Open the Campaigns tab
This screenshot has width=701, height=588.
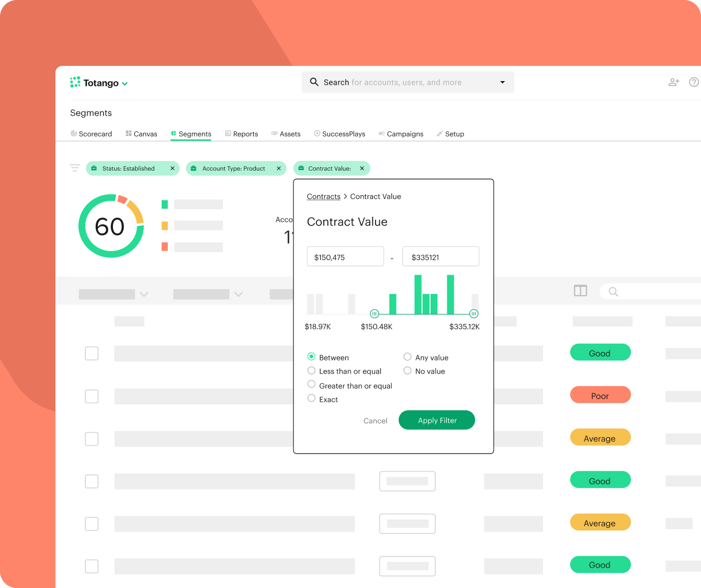click(x=401, y=134)
